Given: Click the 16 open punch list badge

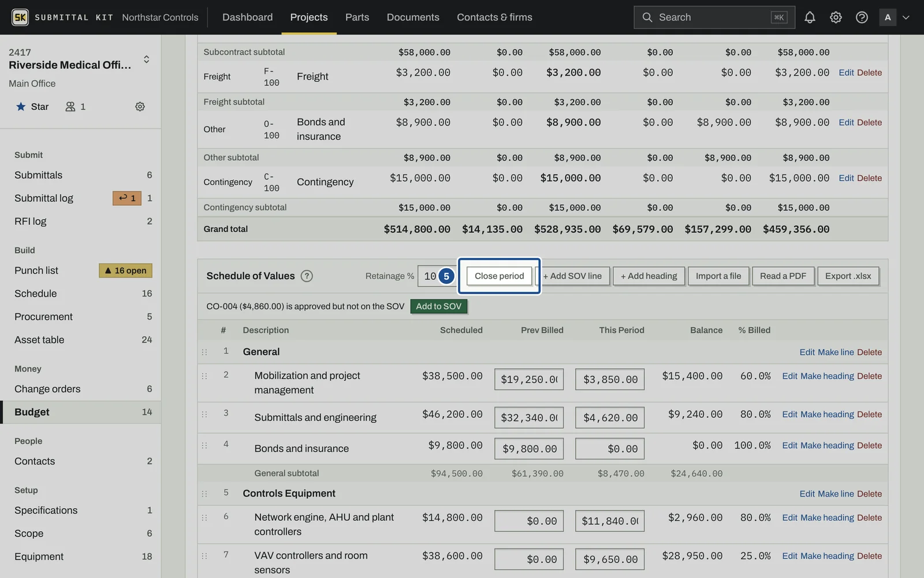Looking at the screenshot, I should coord(125,271).
